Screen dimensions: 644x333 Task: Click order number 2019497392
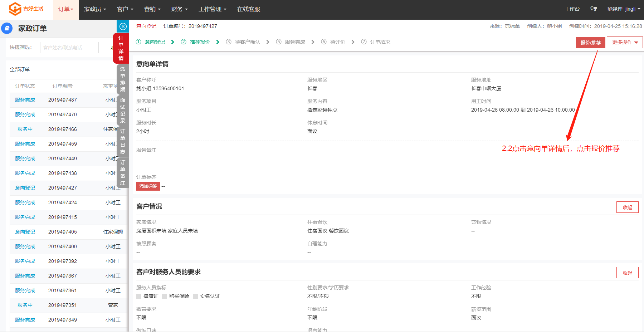click(x=63, y=261)
